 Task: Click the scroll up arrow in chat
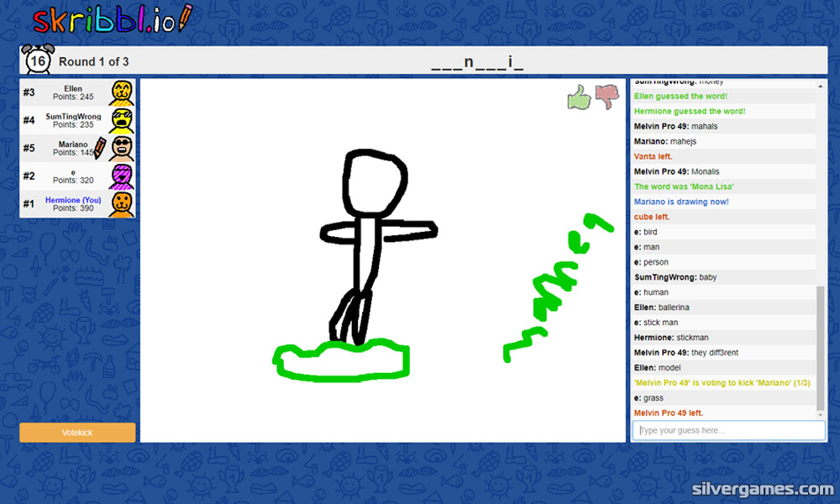tap(821, 84)
